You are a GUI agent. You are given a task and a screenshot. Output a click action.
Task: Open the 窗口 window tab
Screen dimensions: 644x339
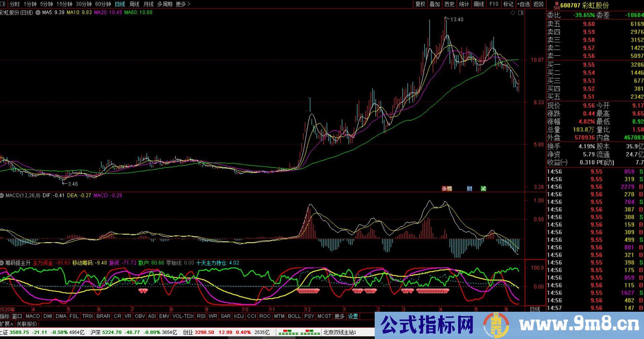click(x=17, y=316)
